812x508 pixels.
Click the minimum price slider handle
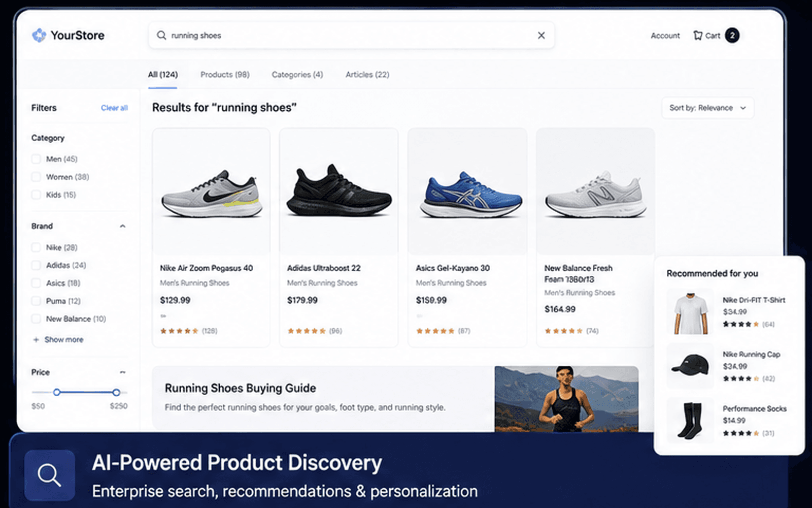57,392
